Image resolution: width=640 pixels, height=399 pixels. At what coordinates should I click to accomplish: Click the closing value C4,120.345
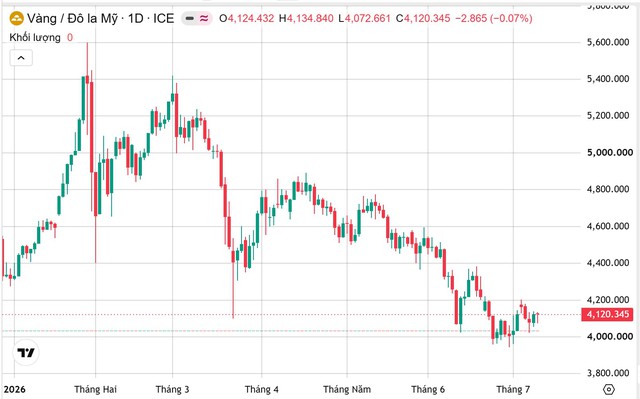pos(423,18)
